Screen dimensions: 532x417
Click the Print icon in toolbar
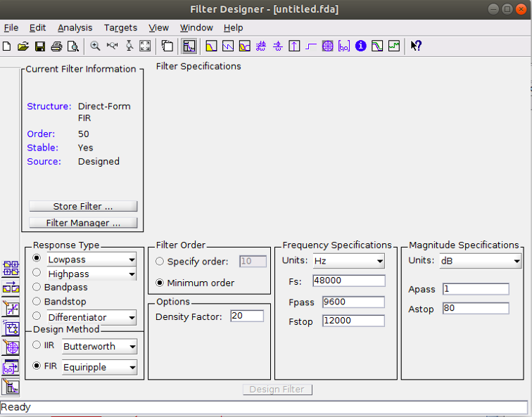pos(56,46)
